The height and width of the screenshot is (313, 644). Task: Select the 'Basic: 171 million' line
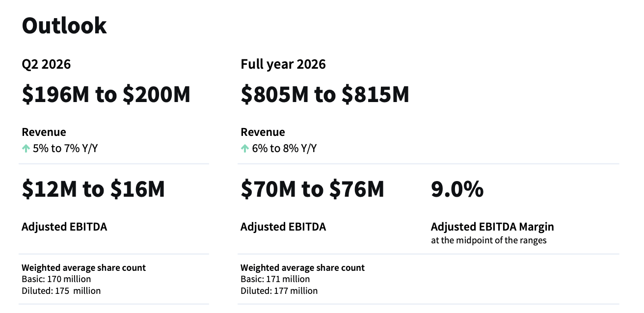click(x=275, y=279)
